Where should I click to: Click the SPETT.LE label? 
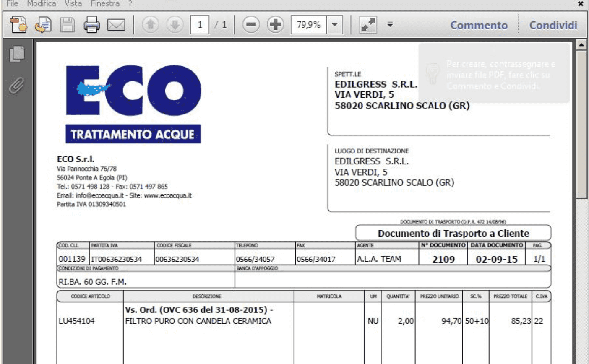pos(348,74)
